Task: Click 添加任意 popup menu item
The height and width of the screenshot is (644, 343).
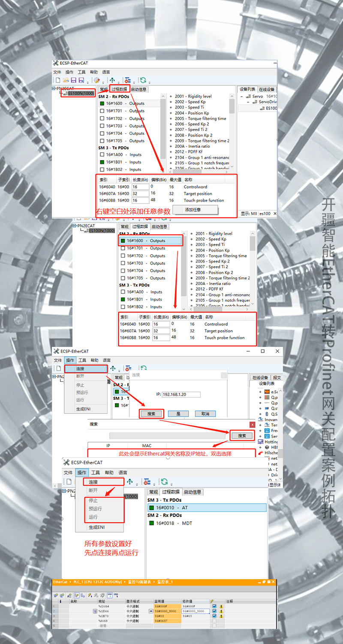Action: [196, 210]
